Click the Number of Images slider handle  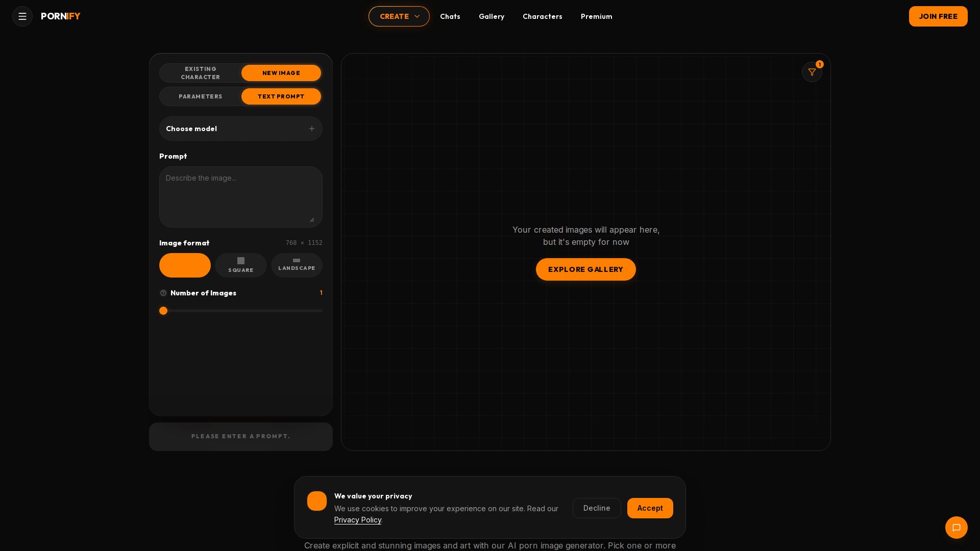pos(163,311)
